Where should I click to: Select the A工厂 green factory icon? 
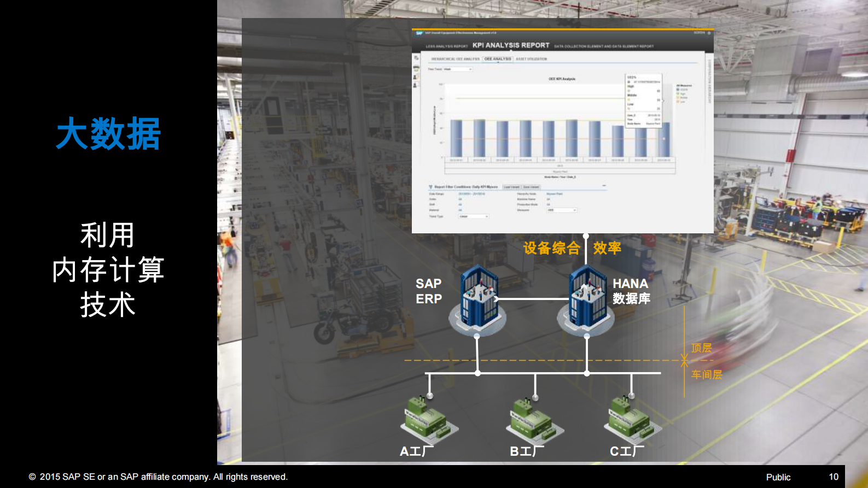429,420
